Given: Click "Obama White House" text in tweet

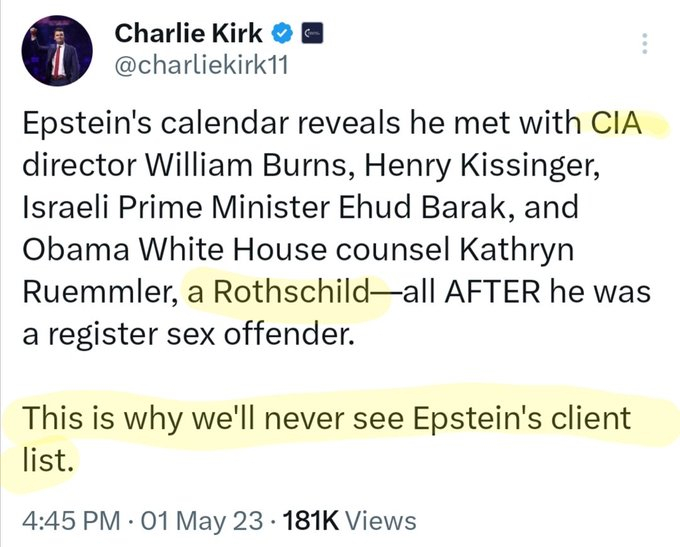Looking at the screenshot, I should click(160, 250).
